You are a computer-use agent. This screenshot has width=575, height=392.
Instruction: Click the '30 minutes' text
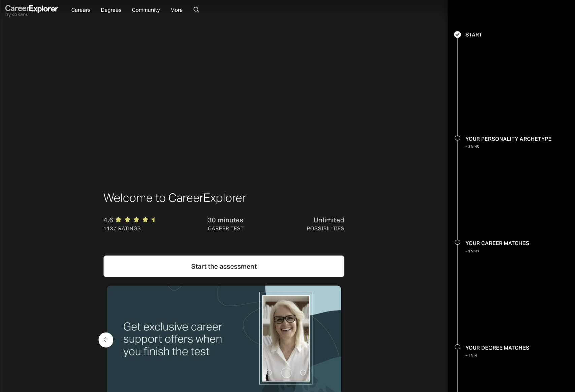pos(226,220)
